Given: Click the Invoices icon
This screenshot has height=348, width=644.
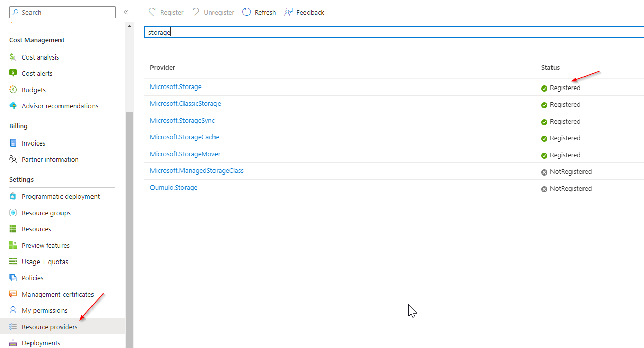Looking at the screenshot, I should tap(13, 143).
